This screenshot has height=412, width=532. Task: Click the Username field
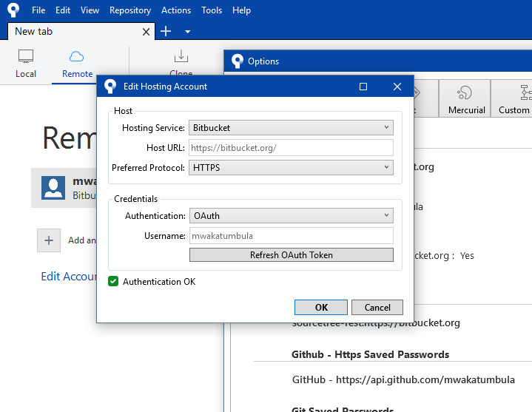[292, 236]
